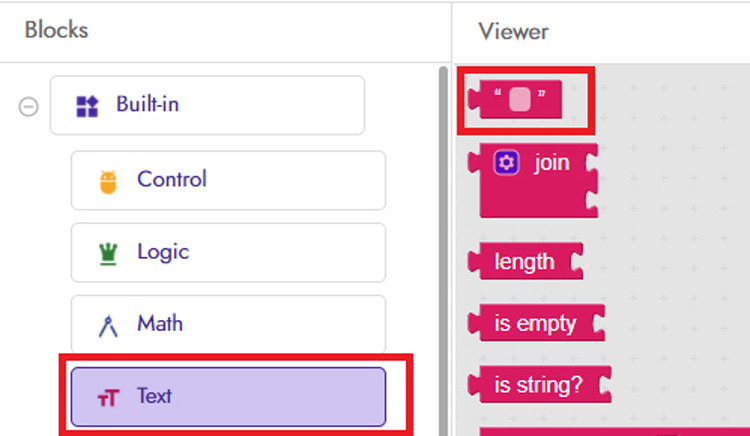Click the Blocks panel header
This screenshot has height=436, width=750.
pos(57,30)
